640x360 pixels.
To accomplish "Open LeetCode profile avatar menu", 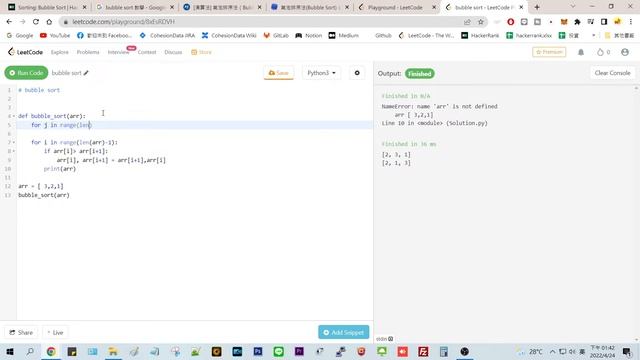I will coord(625,52).
